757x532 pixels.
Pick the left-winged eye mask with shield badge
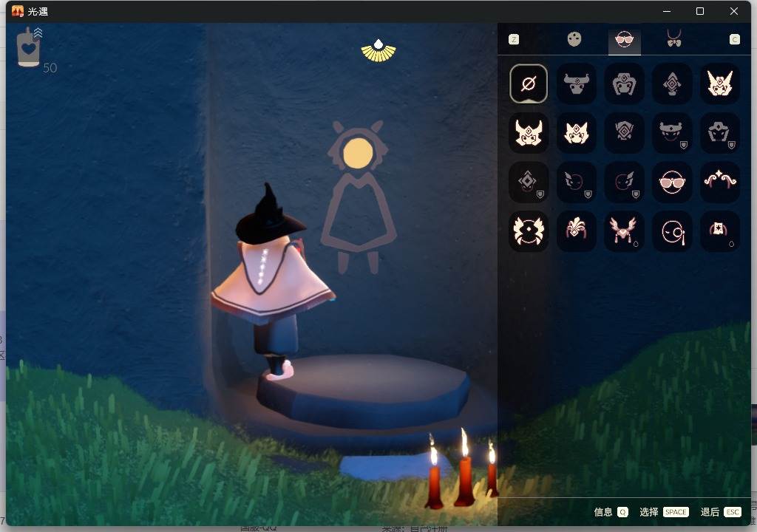pos(577,182)
